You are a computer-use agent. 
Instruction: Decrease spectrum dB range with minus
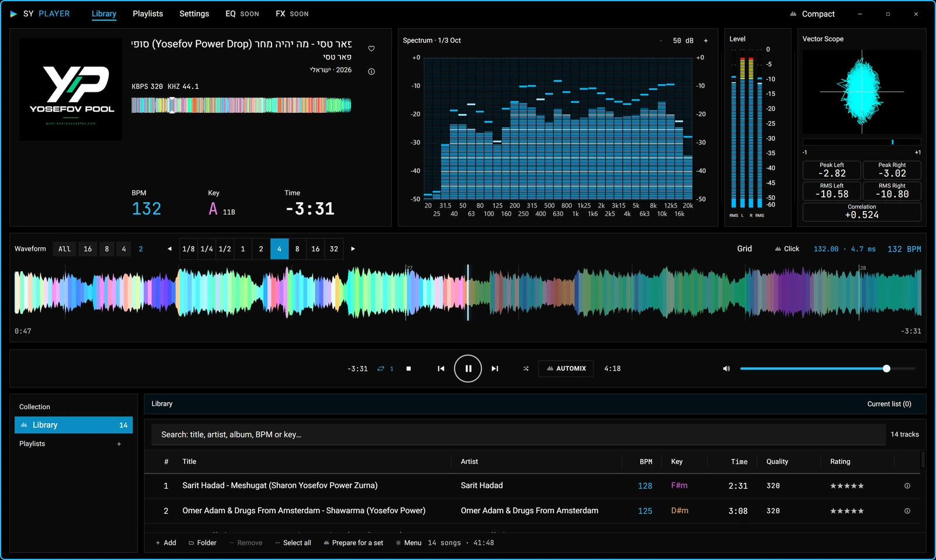661,40
